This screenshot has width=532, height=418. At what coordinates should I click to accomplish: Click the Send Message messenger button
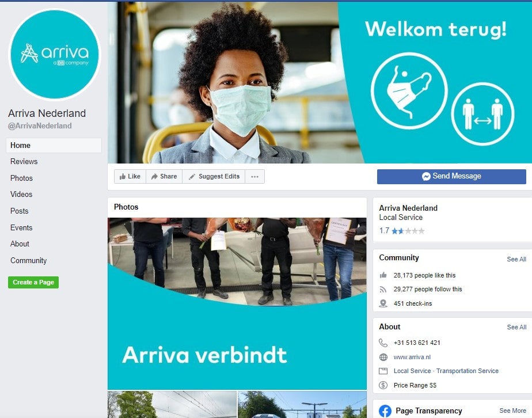point(451,176)
